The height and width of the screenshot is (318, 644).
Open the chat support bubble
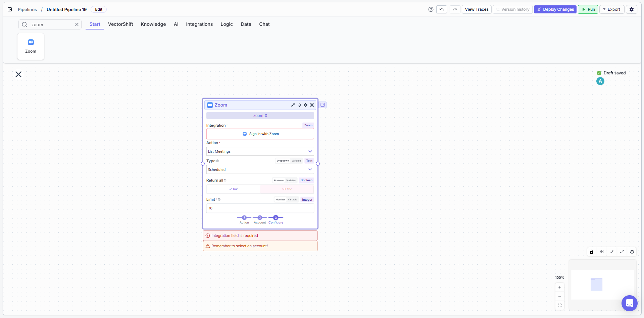click(630, 303)
